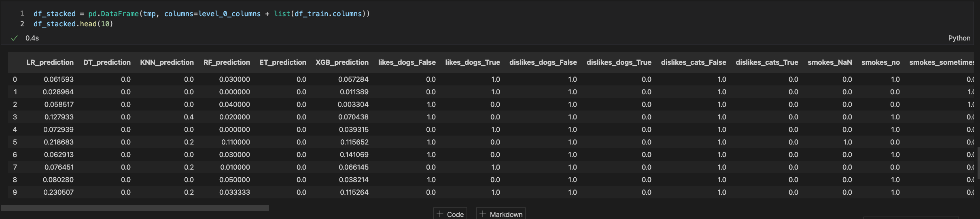
Task: Add a new Markdown cell
Action: pyautogui.click(x=501, y=214)
